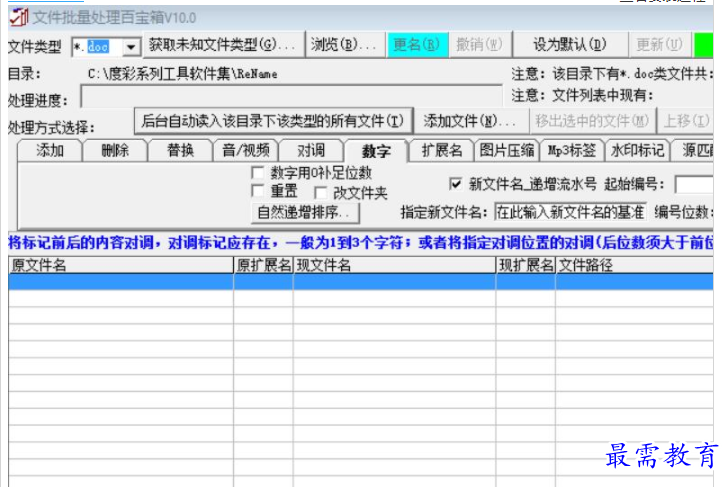The height and width of the screenshot is (487, 727).
Task: Open the 图片压缩 tab
Action: [507, 151]
